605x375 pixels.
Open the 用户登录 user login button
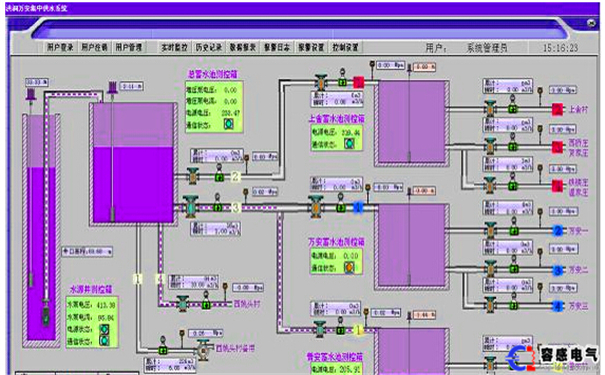coord(60,47)
